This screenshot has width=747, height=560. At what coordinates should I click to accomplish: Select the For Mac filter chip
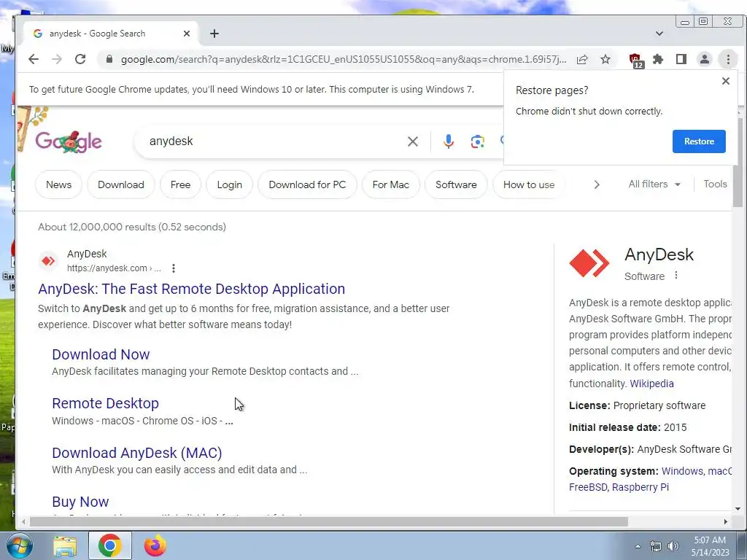(x=391, y=184)
